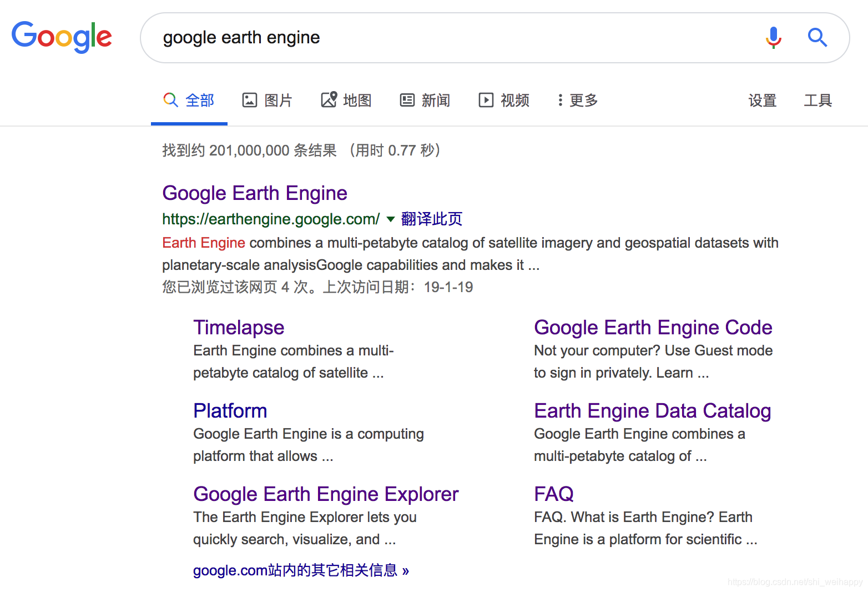The height and width of the screenshot is (592, 868).
Task: Expand the 更多 (More) menu
Action: coord(578,101)
